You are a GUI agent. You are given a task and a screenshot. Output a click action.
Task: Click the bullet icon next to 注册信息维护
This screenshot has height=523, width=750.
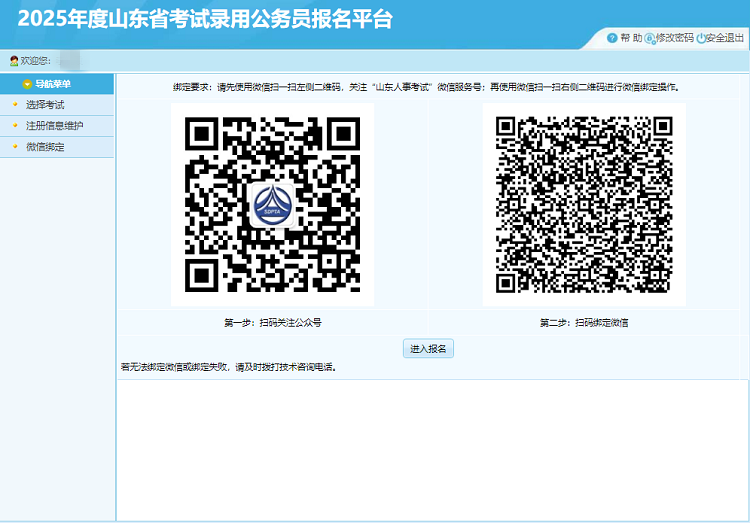tap(15, 125)
